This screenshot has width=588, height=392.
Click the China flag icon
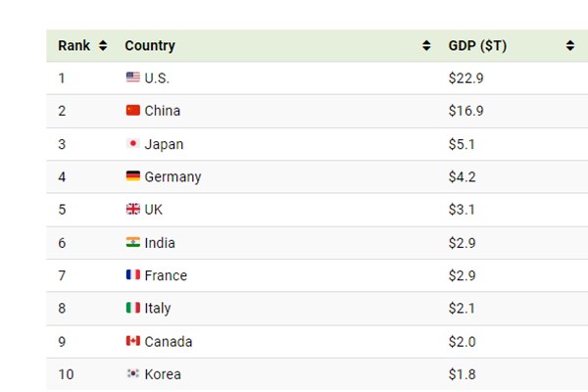[x=132, y=111]
